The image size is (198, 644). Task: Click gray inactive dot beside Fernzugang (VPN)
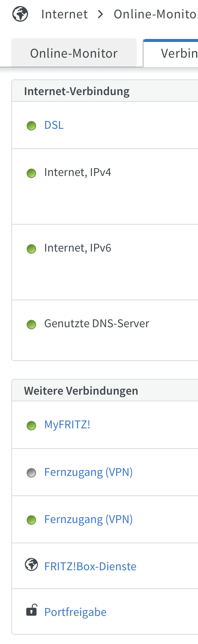(x=31, y=473)
